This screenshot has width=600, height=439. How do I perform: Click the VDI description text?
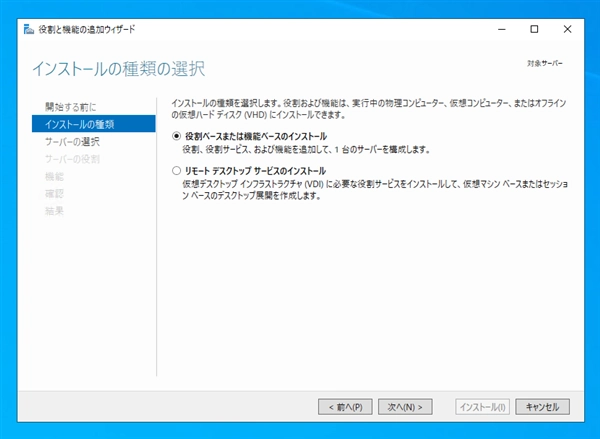point(375,190)
